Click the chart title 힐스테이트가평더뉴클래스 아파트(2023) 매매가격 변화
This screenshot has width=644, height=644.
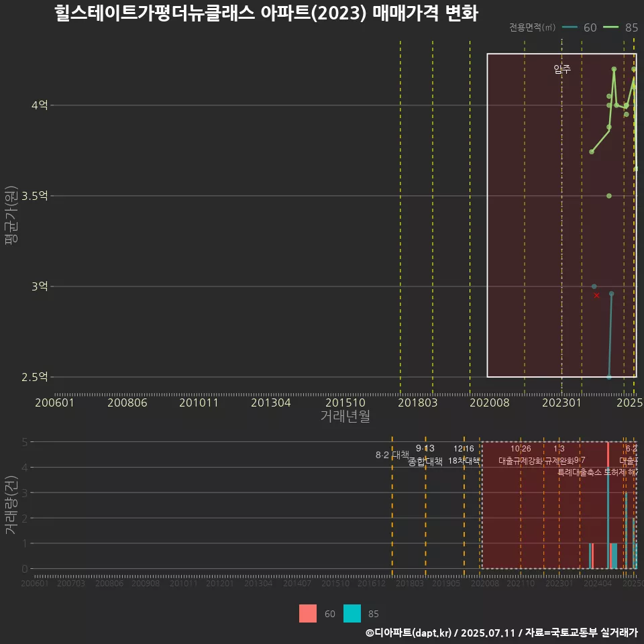click(x=266, y=13)
